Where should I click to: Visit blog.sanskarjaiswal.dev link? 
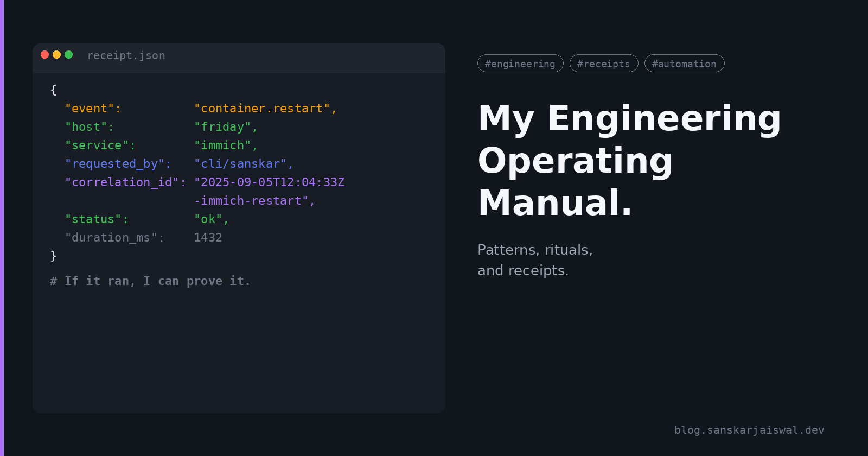tap(749, 430)
